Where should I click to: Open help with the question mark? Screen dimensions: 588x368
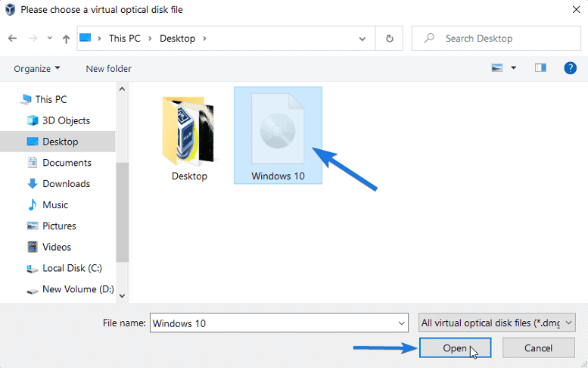tap(570, 68)
